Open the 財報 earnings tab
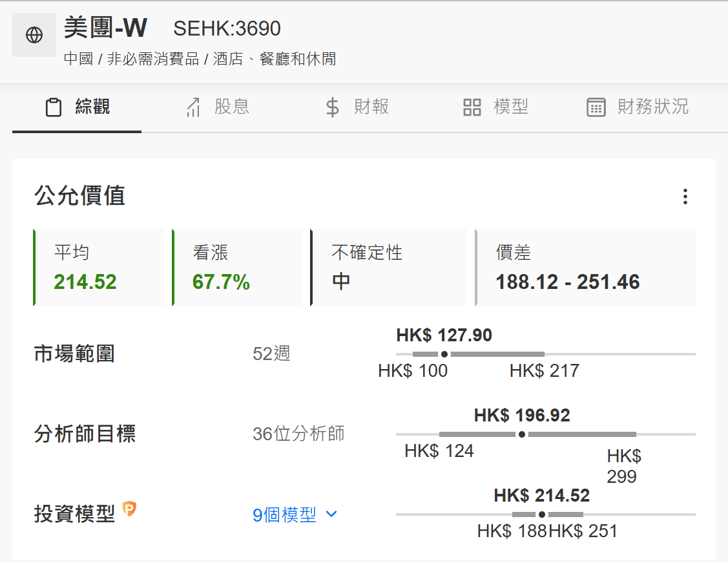The width and height of the screenshot is (728, 563). point(357,107)
